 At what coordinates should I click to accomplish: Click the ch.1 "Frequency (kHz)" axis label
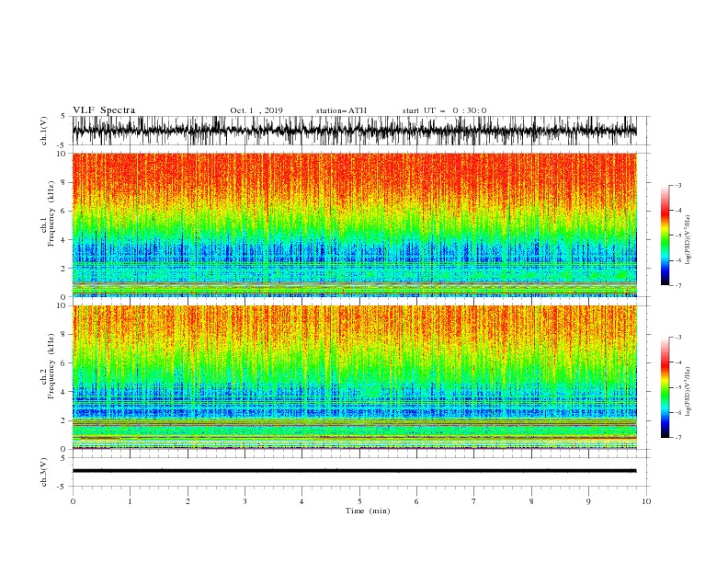pyautogui.click(x=51, y=214)
